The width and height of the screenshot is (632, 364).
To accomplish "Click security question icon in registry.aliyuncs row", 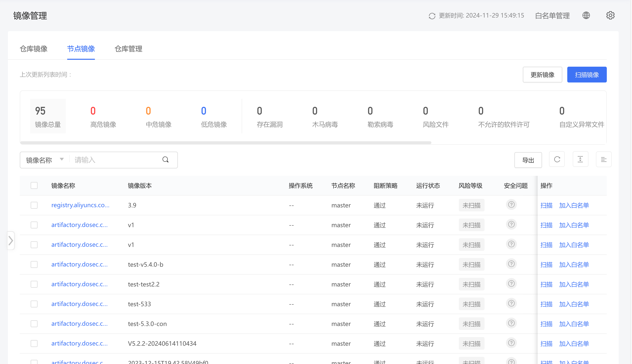I will tap(511, 205).
